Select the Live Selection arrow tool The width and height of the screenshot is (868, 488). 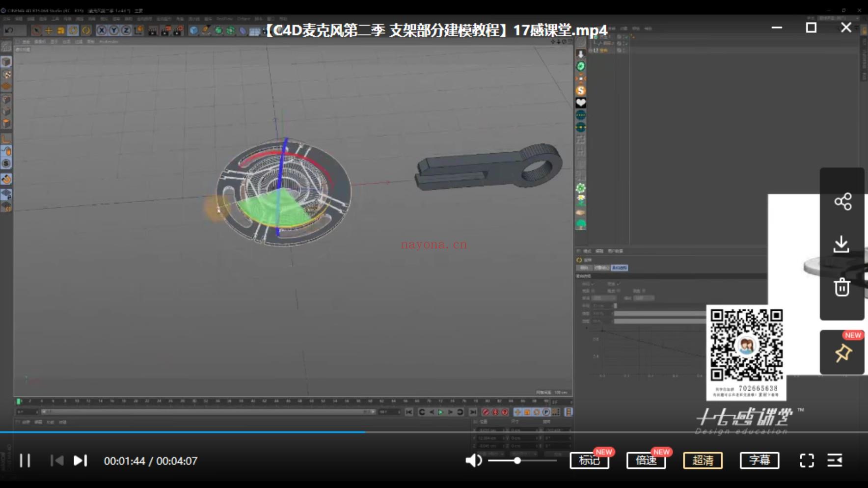click(x=36, y=30)
